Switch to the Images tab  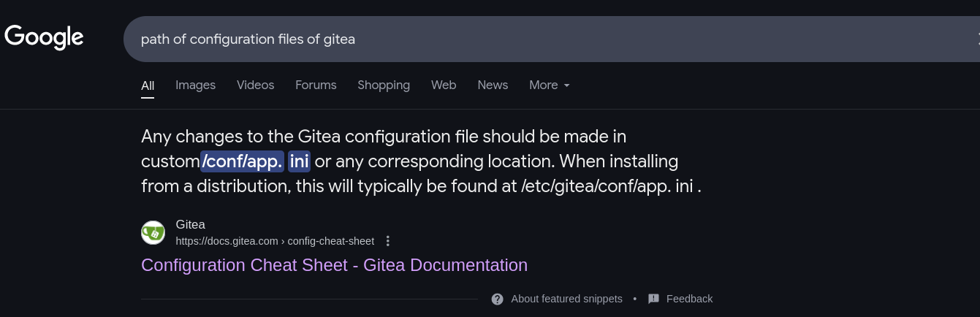click(x=195, y=85)
